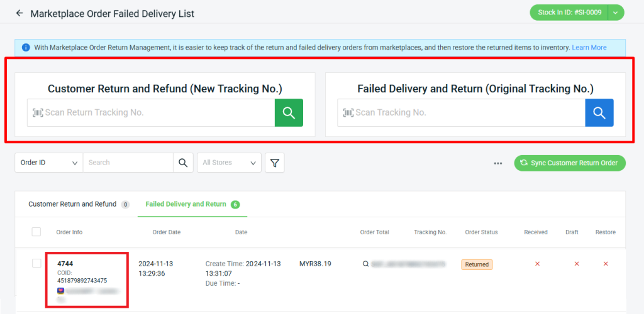Click magnifier icon beside the tracking number
This screenshot has width=644, height=314.
[x=365, y=264]
